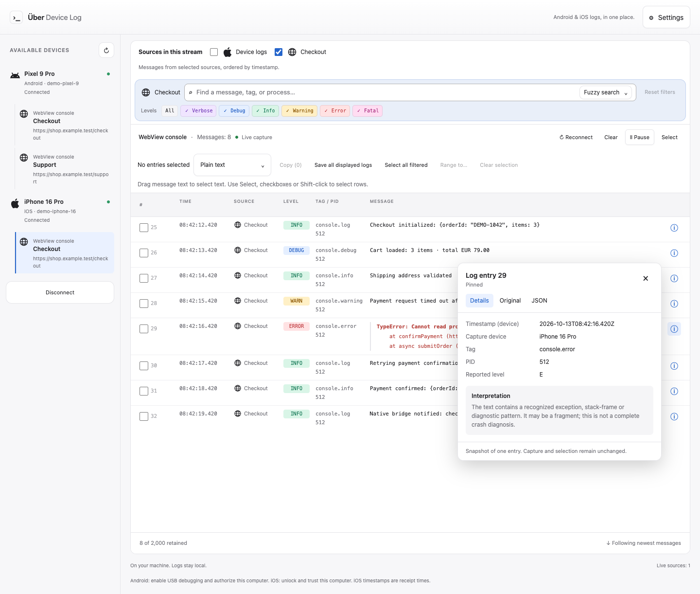Open info details for log entry 32
The image size is (700, 594).
(674, 416)
